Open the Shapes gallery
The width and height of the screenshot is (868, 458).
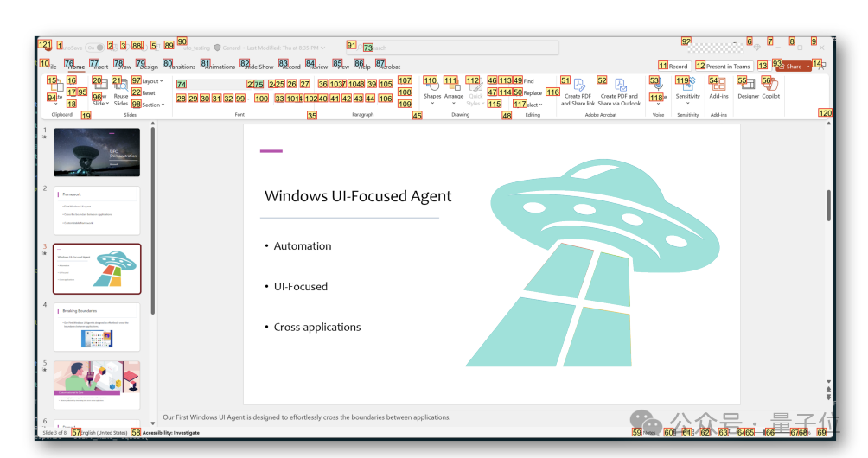(x=432, y=90)
